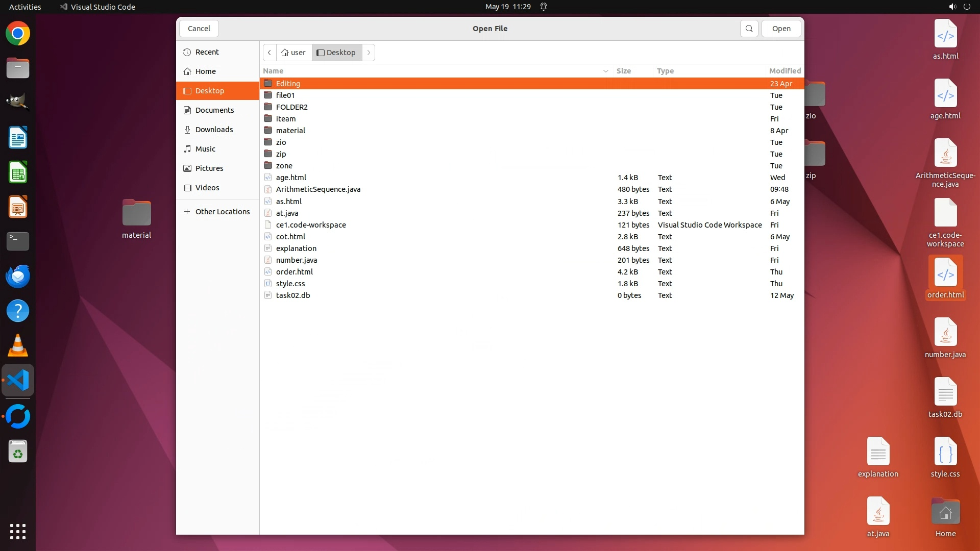This screenshot has height=551, width=980.
Task: Sort the list by Modified column
Action: tap(785, 71)
